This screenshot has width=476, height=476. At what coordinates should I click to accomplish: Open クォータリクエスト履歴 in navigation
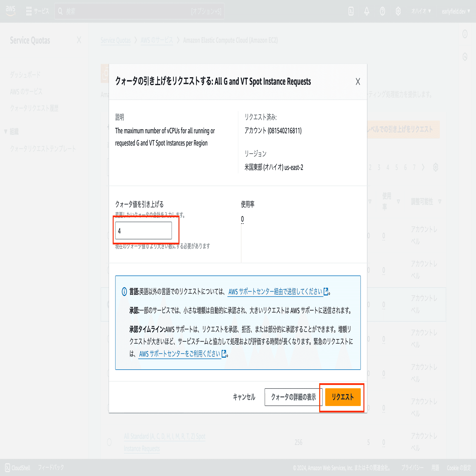34,108
